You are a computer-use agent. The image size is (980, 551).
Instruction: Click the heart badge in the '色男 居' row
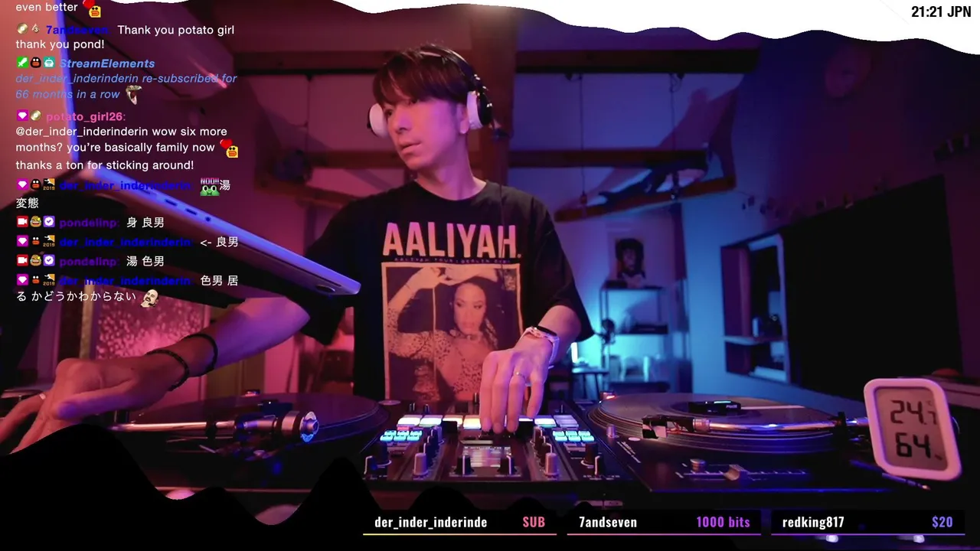pyautogui.click(x=22, y=280)
